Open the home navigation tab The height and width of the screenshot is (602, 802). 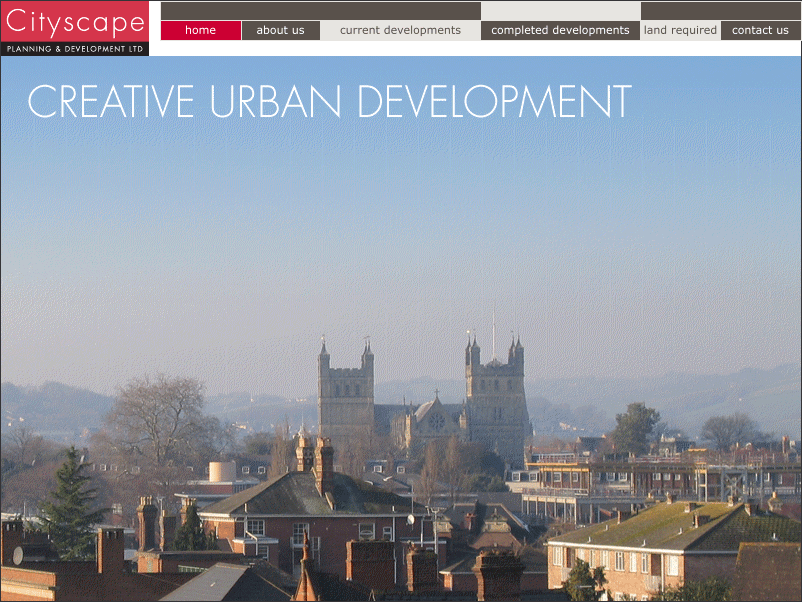tap(200, 30)
